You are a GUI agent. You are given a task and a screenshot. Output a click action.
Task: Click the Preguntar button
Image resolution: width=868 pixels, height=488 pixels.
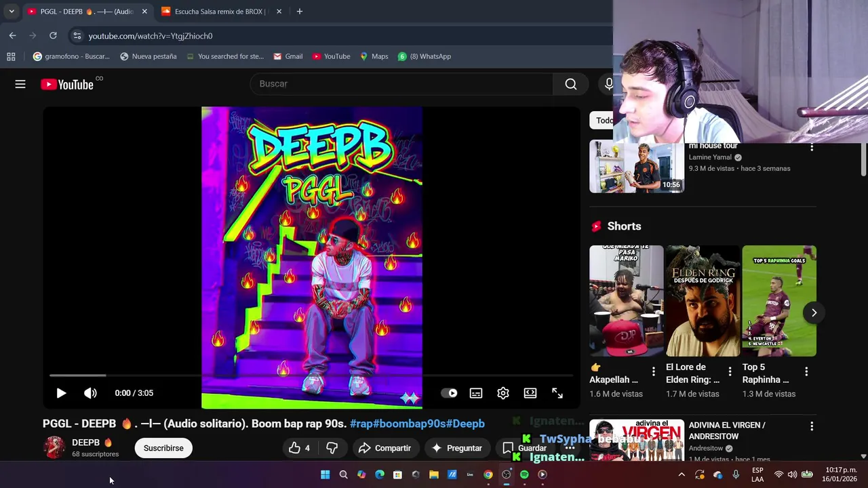456,448
